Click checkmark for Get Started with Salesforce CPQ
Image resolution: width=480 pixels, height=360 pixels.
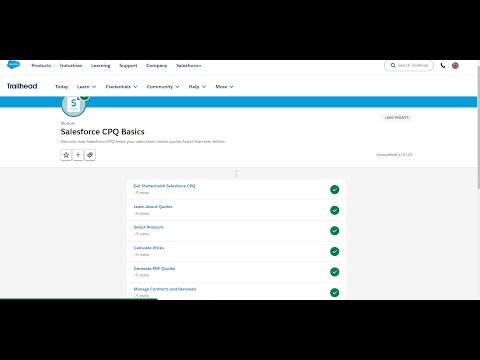(x=334, y=190)
